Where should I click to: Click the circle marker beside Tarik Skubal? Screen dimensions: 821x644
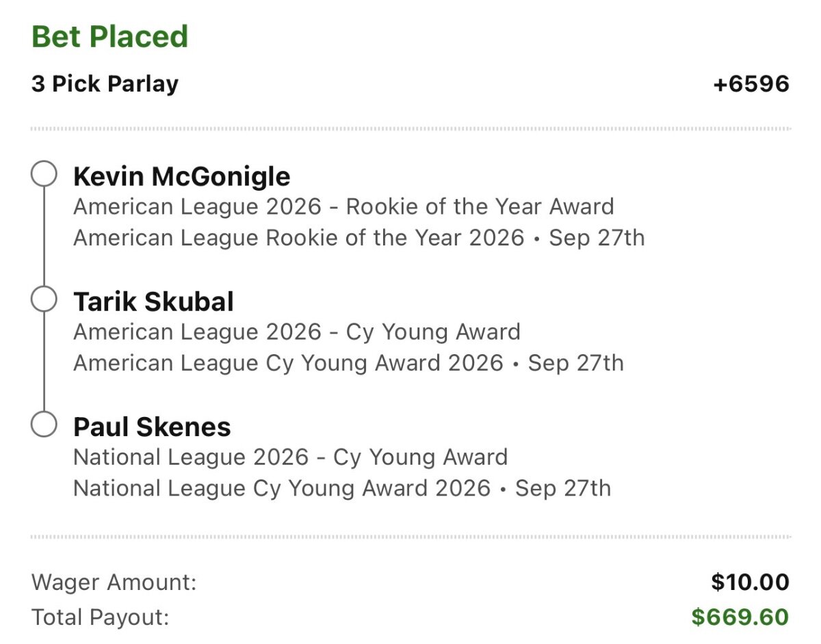(x=44, y=300)
